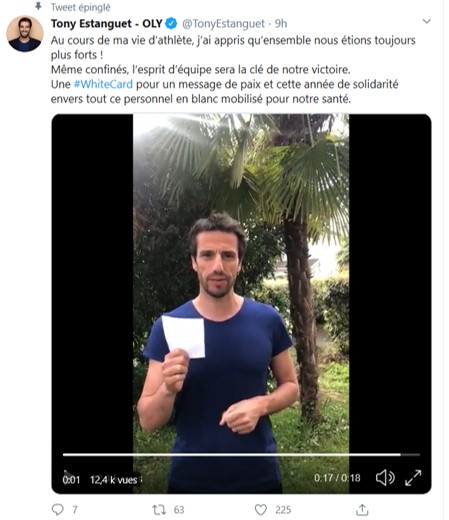Screen dimensions: 449x520
Task: Like the tweet with the heart icon
Action: pos(261,510)
